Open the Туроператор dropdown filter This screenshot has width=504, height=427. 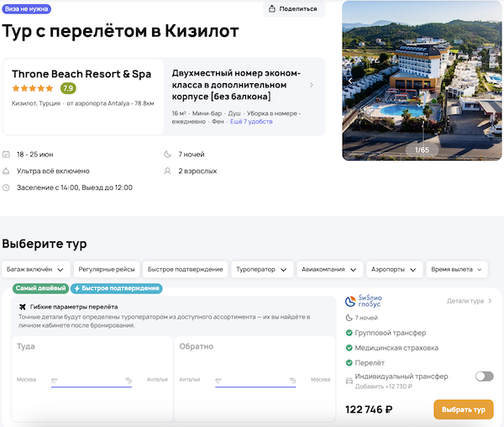click(x=261, y=269)
